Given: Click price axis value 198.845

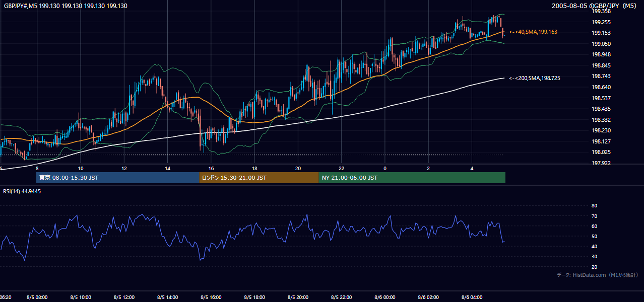Looking at the screenshot, I should coord(601,65).
